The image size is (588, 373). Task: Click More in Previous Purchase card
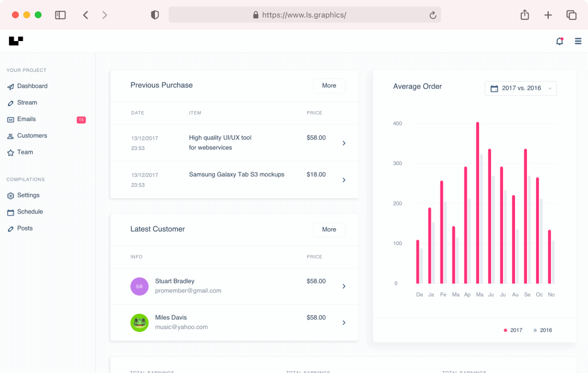pyautogui.click(x=329, y=86)
